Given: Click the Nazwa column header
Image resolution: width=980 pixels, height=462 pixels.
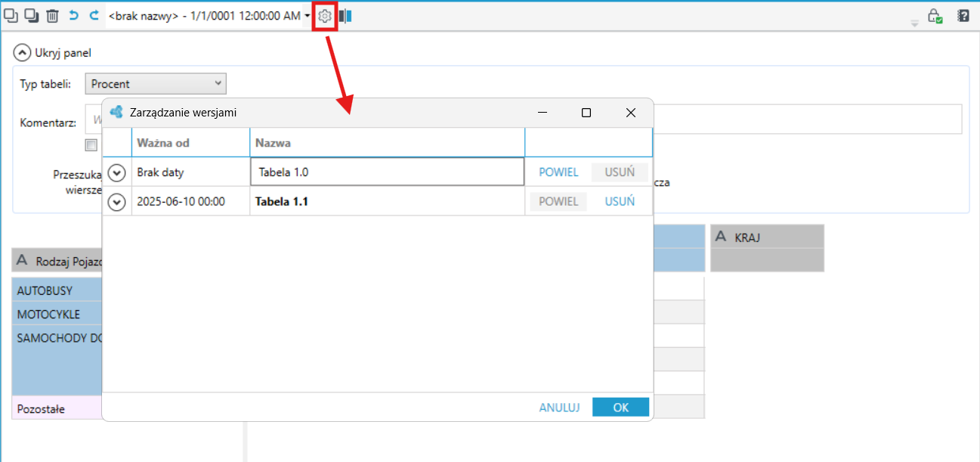Looking at the screenshot, I should click(387, 143).
